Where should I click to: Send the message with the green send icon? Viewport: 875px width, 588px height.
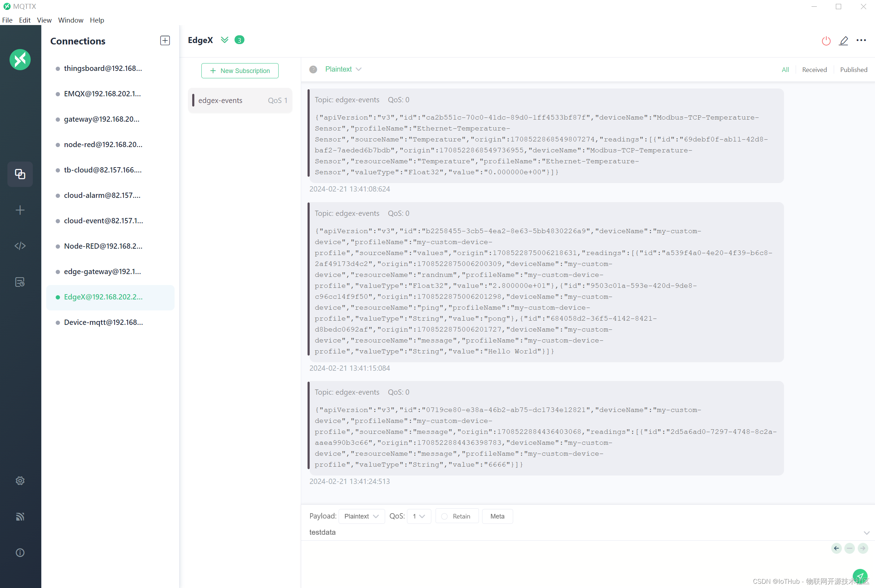[x=859, y=576]
